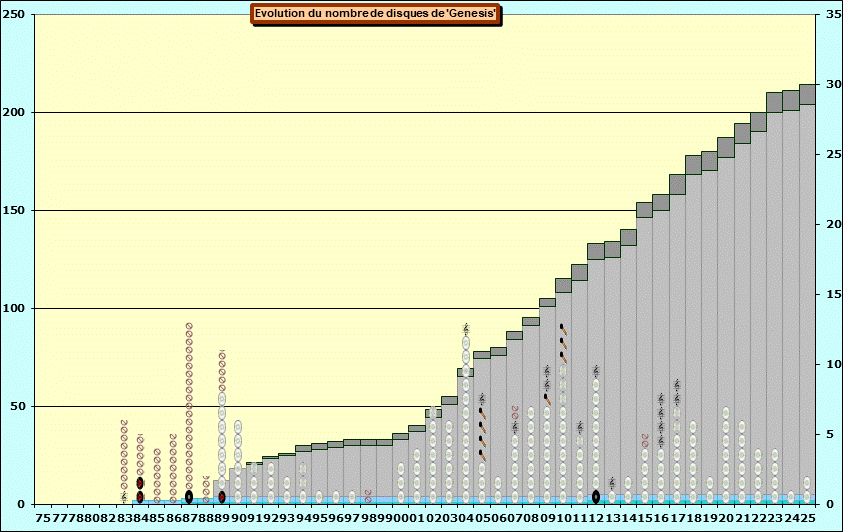The height and width of the screenshot is (532, 843).
Task: Click the right axis value 5
Action: click(x=830, y=434)
